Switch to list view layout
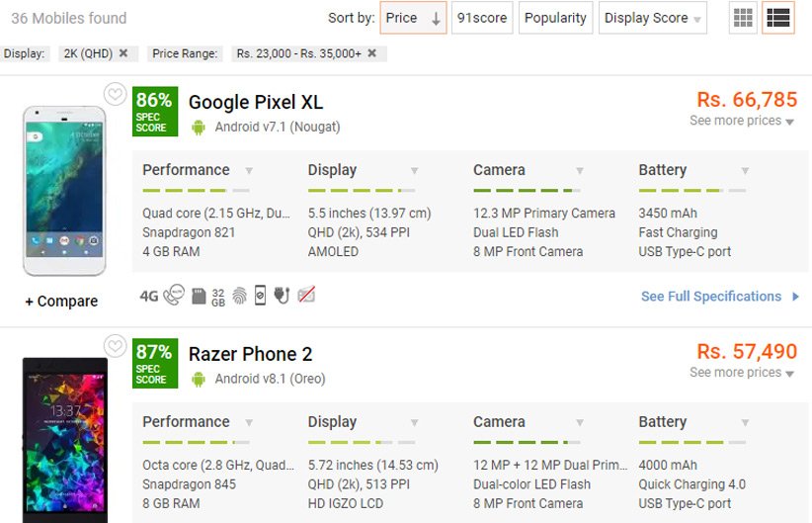The width and height of the screenshot is (812, 523). tap(777, 18)
